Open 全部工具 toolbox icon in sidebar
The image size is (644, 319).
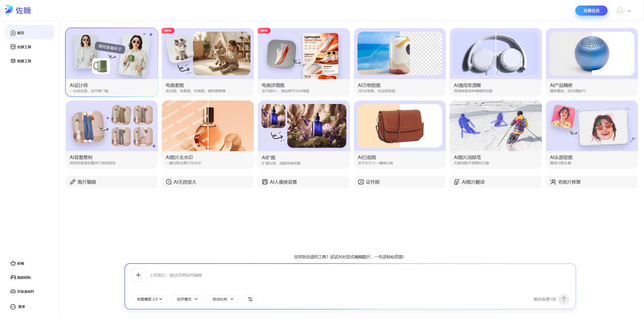point(13,47)
